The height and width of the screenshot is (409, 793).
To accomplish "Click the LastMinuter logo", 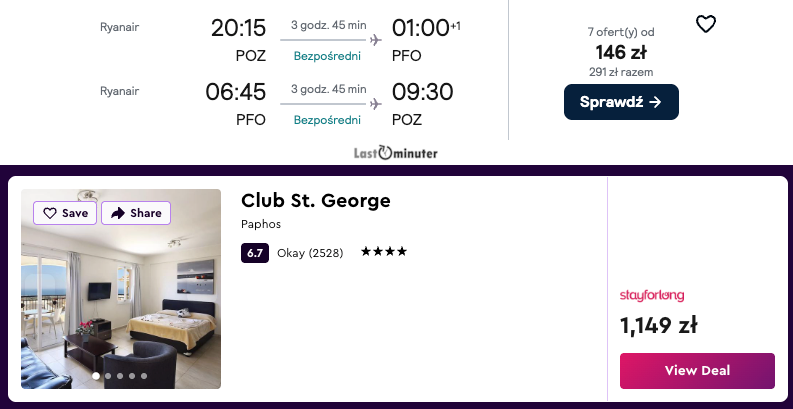I will (x=396, y=153).
